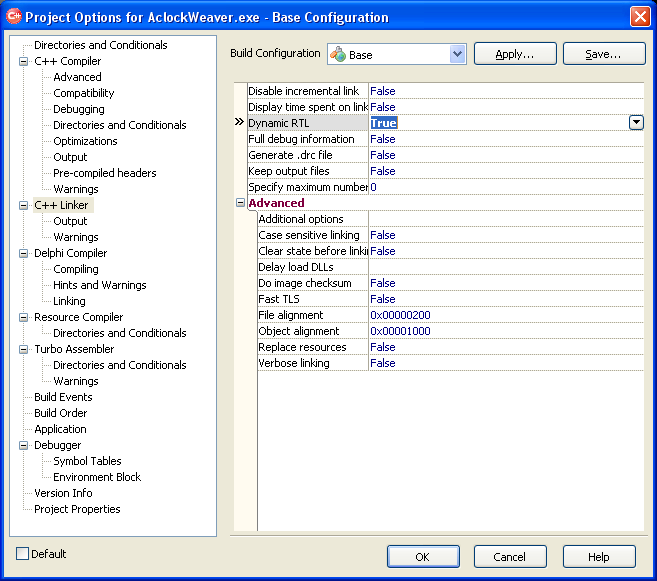Select Warnings under C++ Linker
Screen dimensions: 657x581
coord(75,237)
